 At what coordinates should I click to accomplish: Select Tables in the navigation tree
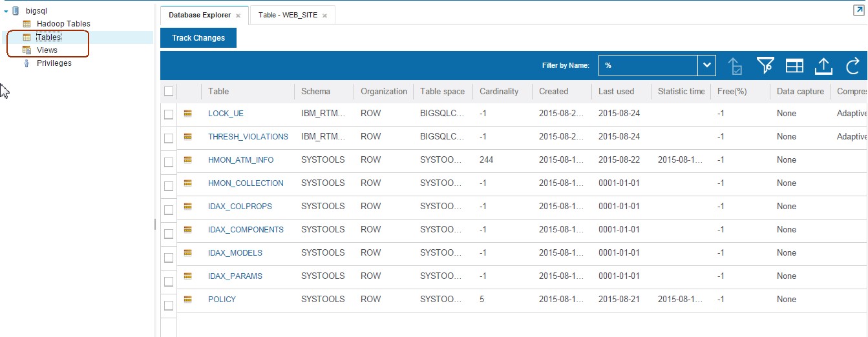pos(48,37)
